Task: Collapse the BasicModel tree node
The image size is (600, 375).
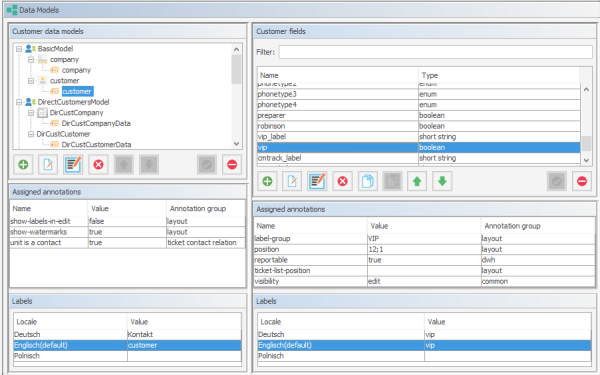Action: pyautogui.click(x=19, y=49)
